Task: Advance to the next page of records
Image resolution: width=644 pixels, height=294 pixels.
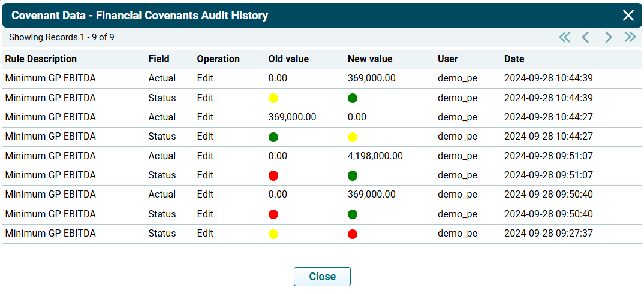Action: (608, 37)
